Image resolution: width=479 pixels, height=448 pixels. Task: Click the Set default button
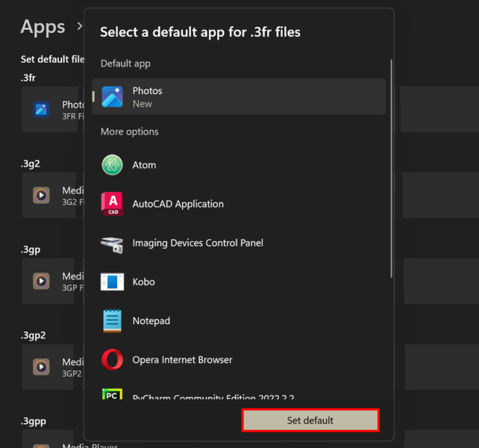point(310,420)
